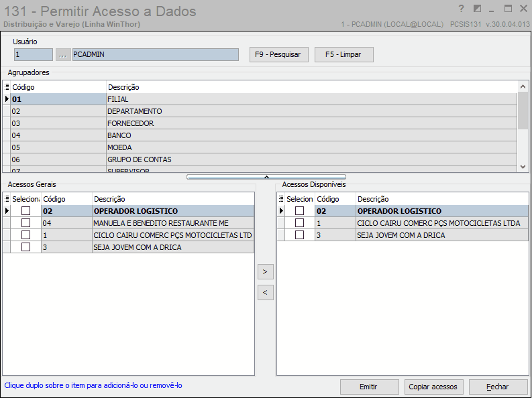Open Agrupadores grid column options icon
532x398 pixels.
[7, 87]
